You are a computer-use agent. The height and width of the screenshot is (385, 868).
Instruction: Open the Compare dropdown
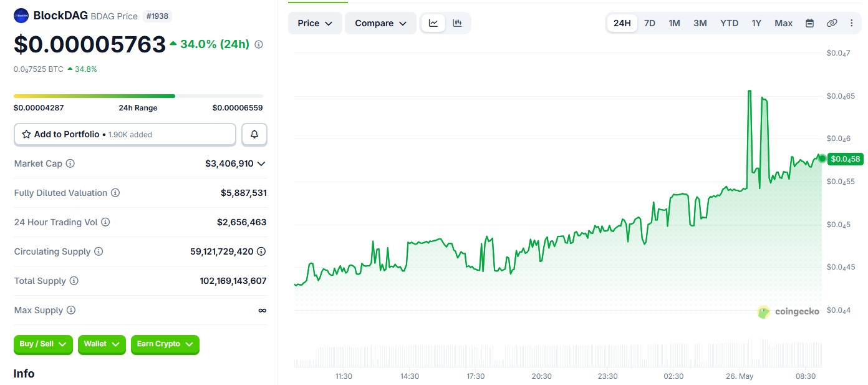380,23
